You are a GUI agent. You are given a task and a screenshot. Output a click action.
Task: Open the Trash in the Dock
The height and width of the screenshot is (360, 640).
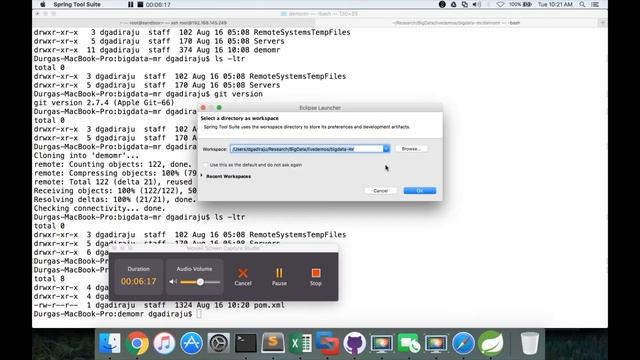[x=530, y=343]
